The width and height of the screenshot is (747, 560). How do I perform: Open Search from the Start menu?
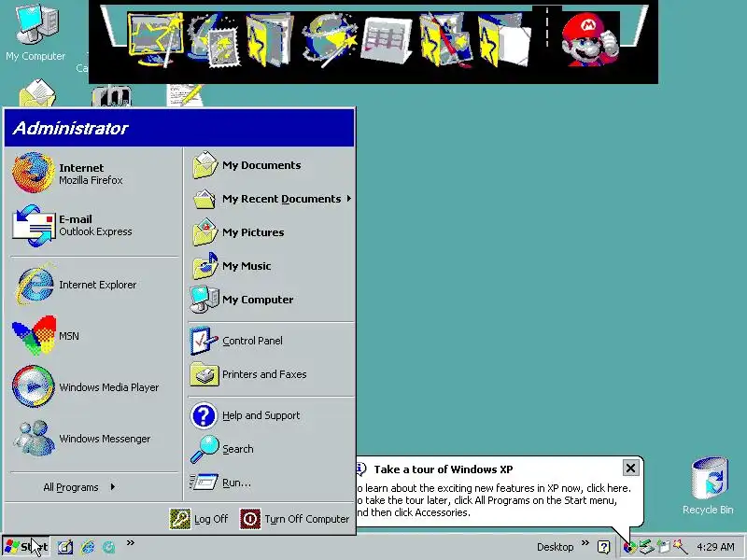point(272,449)
